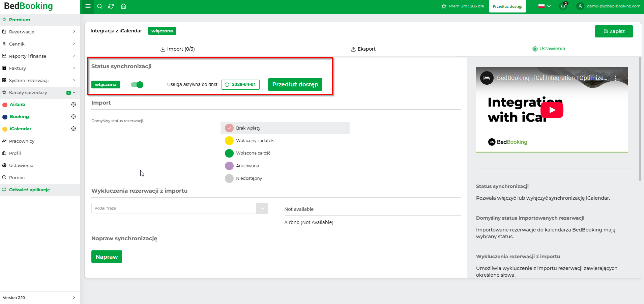644x304 pixels.
Task: Expand the Cennik menu
Action: [40, 44]
